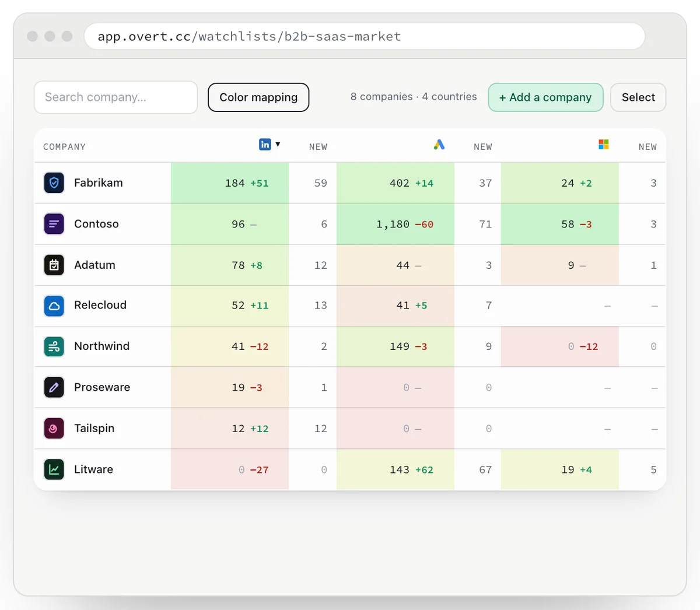This screenshot has height=610, width=700.
Task: Click the NEW header beside LinkedIn column
Action: (x=318, y=147)
